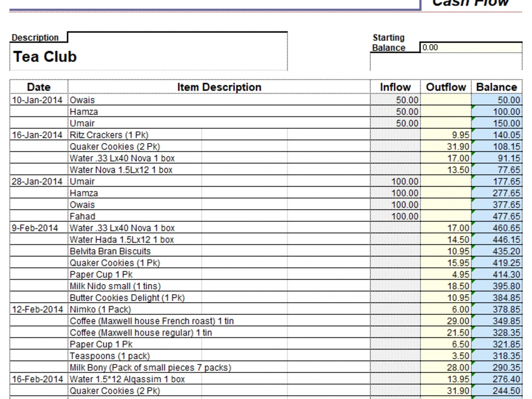Select the 10-Jan-2014 date cell
Image resolution: width=532 pixels, height=399 pixels.
click(x=39, y=100)
